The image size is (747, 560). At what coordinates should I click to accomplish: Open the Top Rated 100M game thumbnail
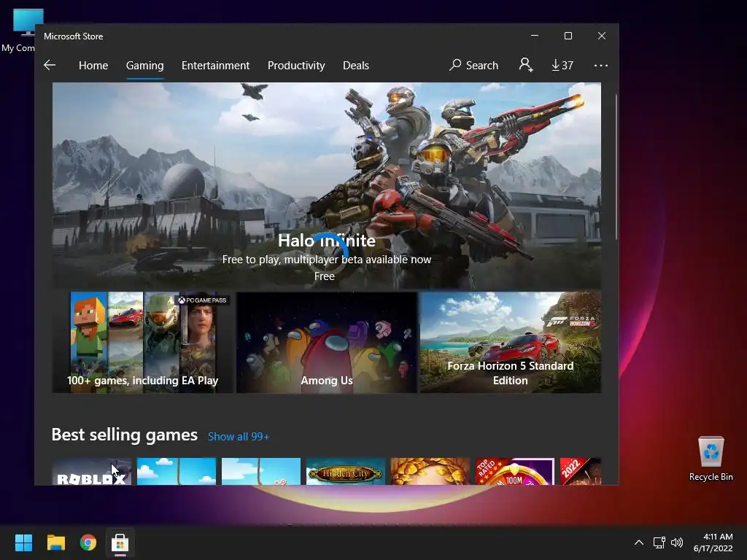click(515, 472)
